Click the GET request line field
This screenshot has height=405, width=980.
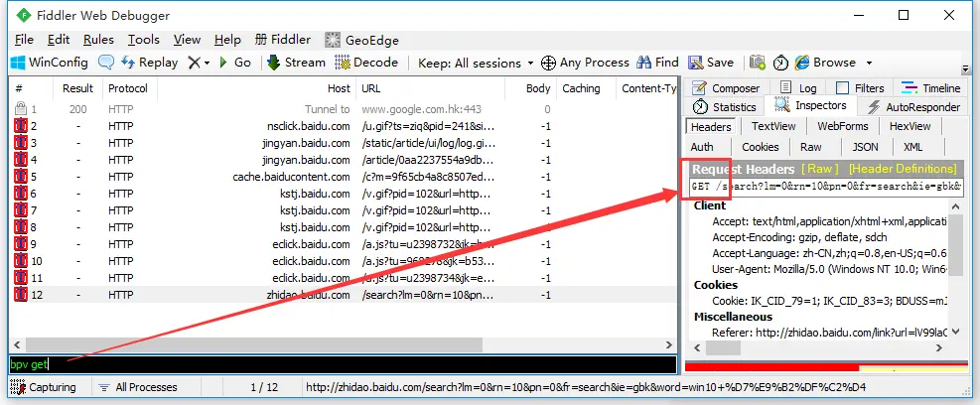coord(826,187)
